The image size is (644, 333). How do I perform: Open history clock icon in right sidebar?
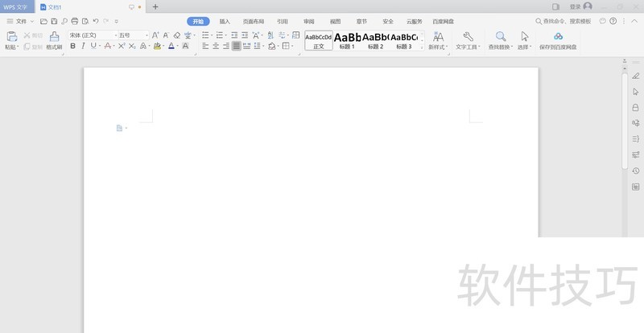coord(636,171)
